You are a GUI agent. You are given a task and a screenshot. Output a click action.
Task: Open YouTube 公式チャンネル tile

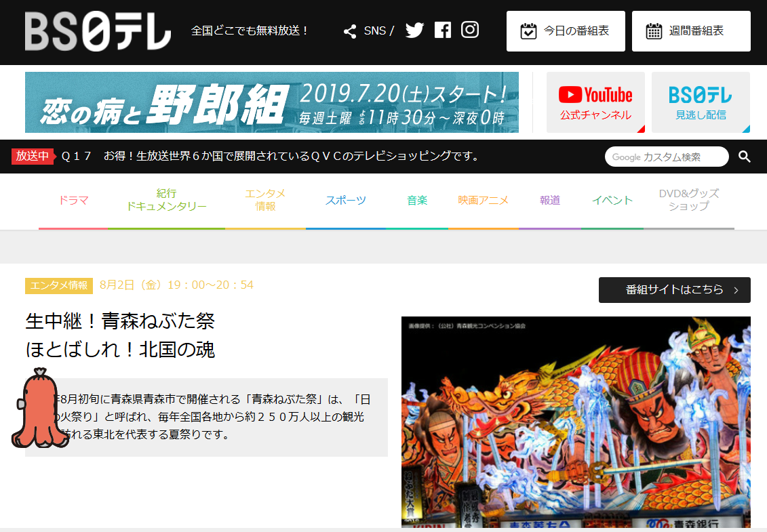tap(595, 102)
